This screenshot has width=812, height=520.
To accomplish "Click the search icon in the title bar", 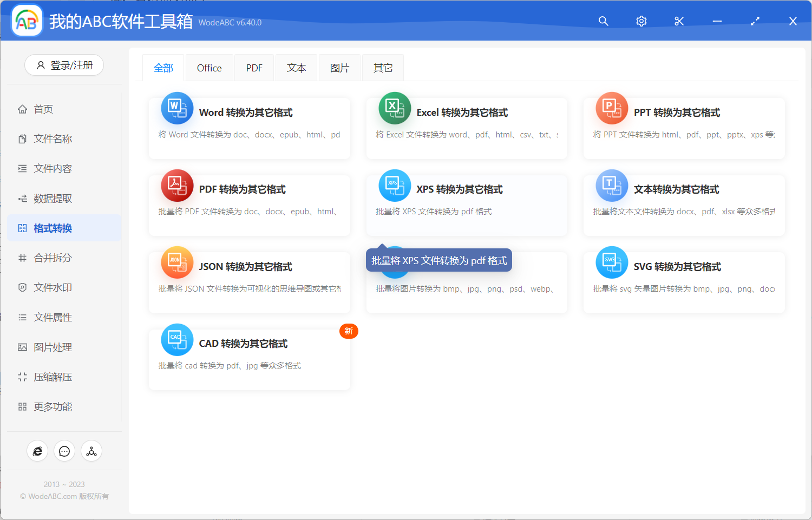I will click(603, 21).
